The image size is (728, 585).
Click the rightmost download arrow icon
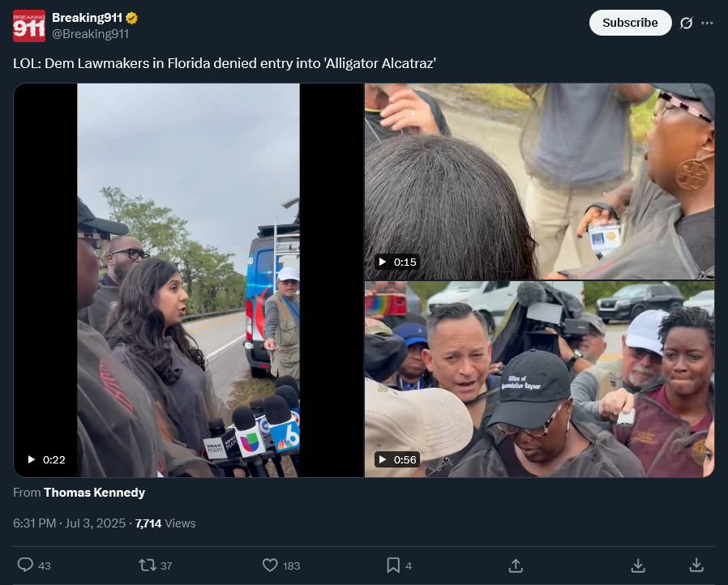[696, 565]
